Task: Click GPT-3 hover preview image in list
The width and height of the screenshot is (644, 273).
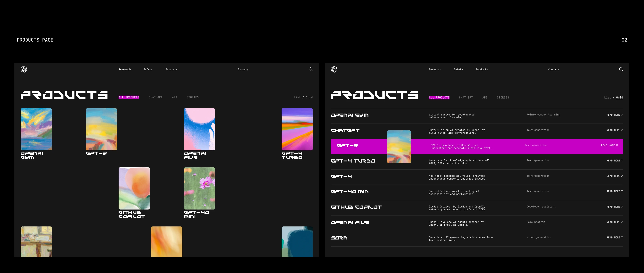Action: click(399, 147)
